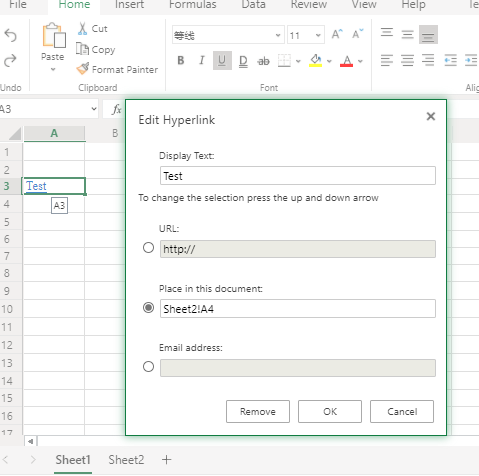This screenshot has height=476, width=479.
Task: Decrease font size
Action: (x=357, y=34)
